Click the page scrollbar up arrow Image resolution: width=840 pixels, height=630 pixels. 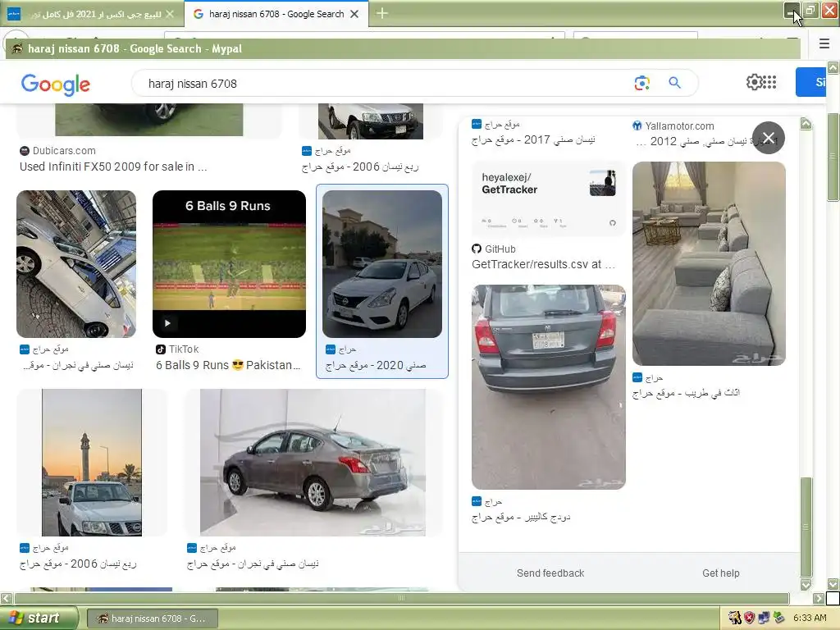(x=833, y=67)
